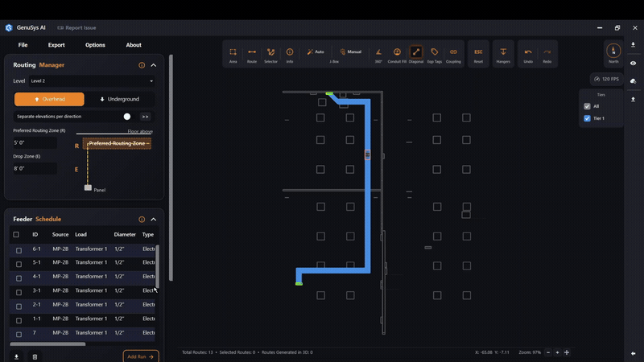The image size is (644, 362).
Task: Click the Diameter column header
Action: tap(125, 234)
